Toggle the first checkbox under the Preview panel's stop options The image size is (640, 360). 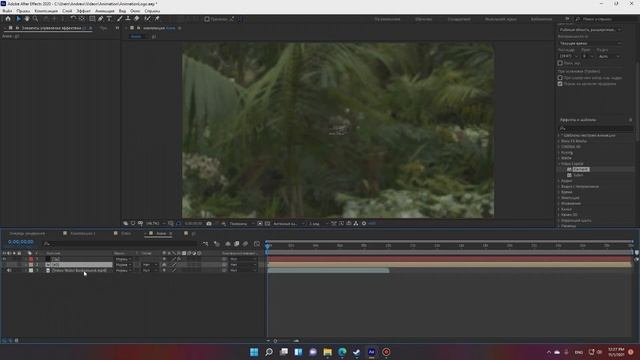point(560,78)
